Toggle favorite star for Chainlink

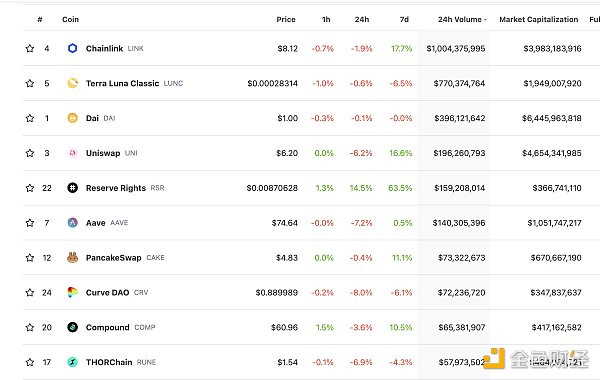coord(30,48)
